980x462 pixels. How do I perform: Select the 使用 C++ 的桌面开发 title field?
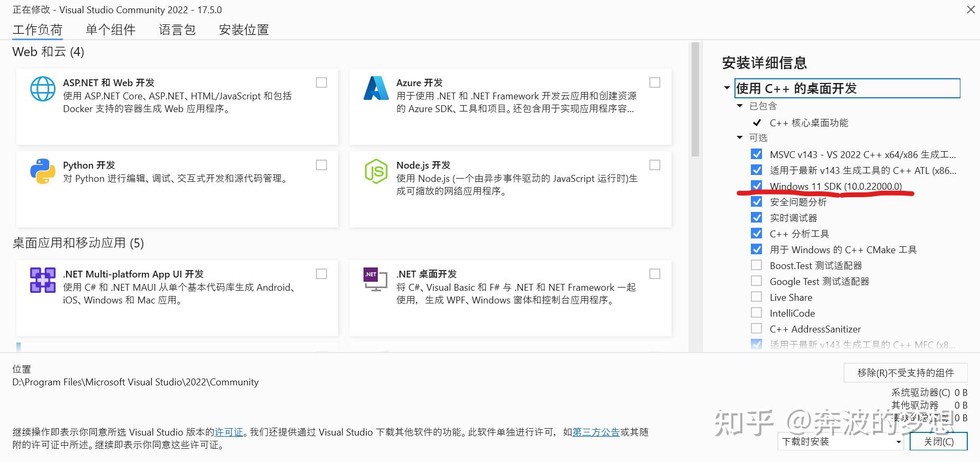pyautogui.click(x=847, y=88)
